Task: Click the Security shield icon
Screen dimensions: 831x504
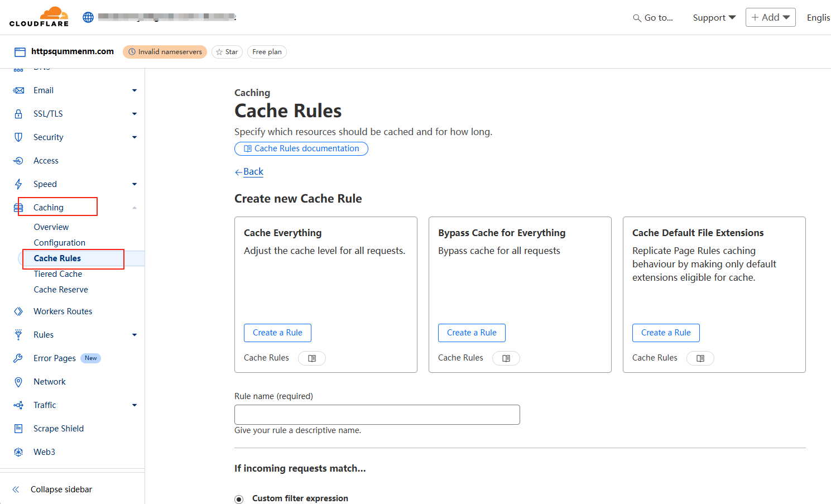Action: click(18, 137)
